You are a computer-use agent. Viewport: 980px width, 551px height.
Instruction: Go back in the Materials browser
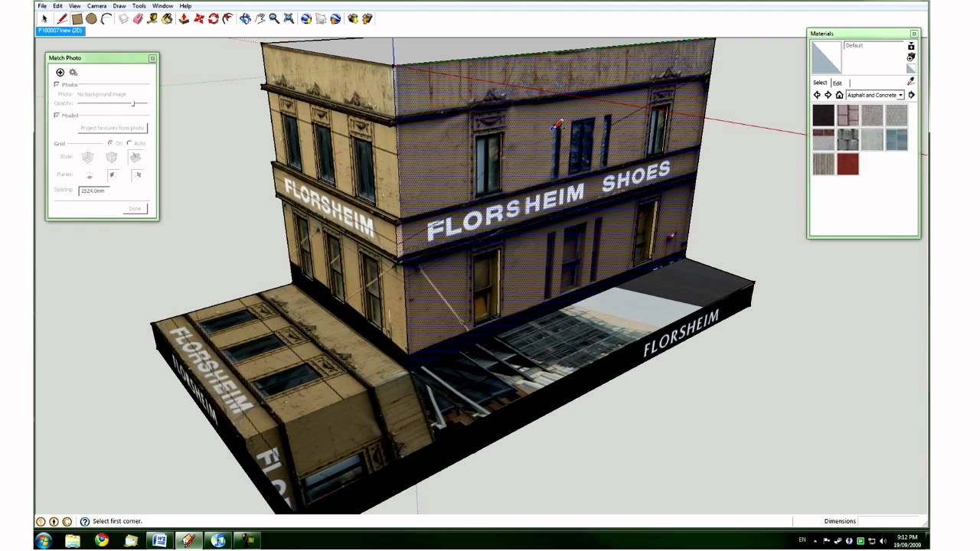[x=817, y=95]
